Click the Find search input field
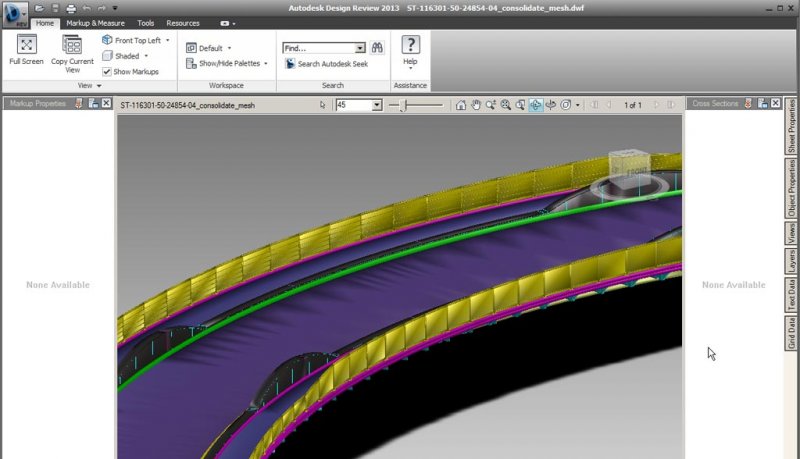 pyautogui.click(x=318, y=47)
